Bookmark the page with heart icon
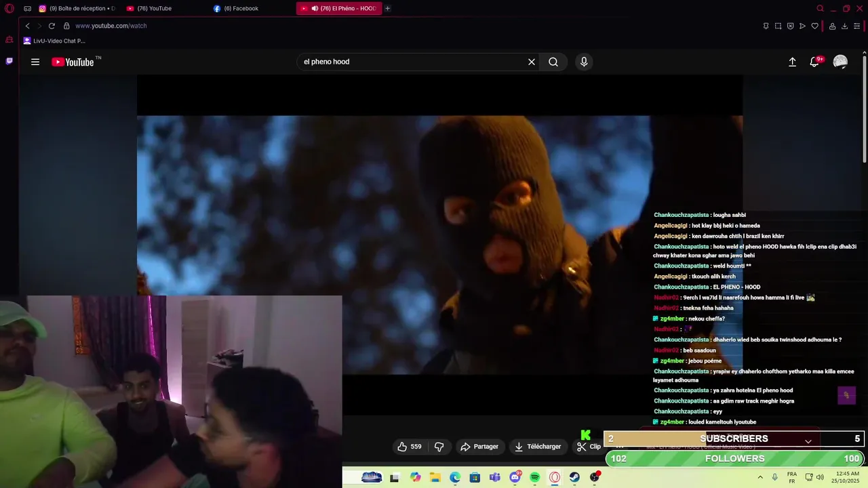Screen dimensions: 868x488 pyautogui.click(x=814, y=26)
